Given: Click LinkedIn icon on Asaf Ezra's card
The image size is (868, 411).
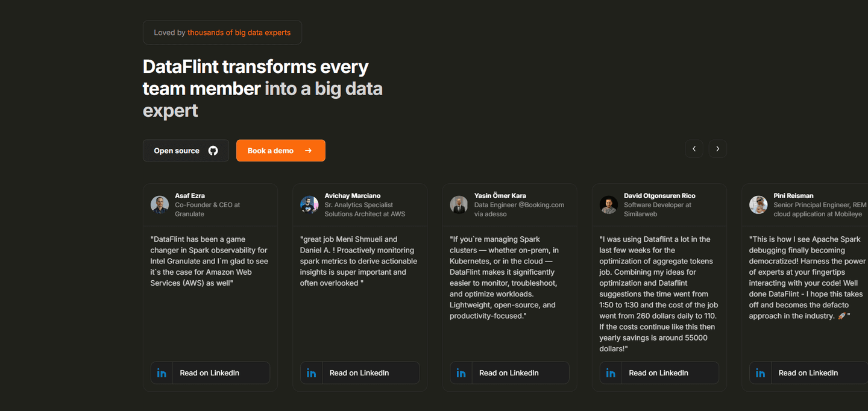Looking at the screenshot, I should (162, 373).
